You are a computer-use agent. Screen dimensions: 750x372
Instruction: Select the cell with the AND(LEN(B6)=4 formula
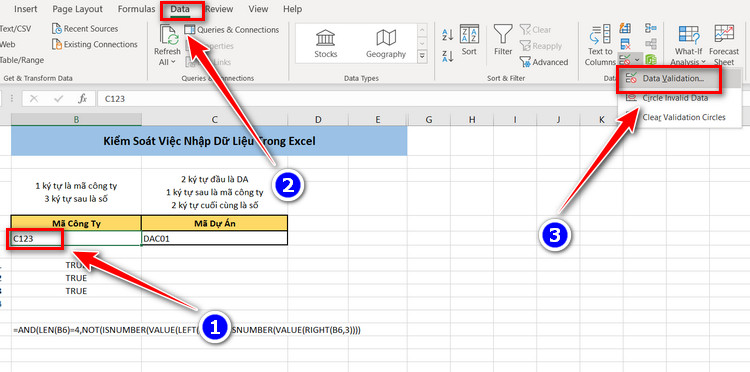[77, 330]
